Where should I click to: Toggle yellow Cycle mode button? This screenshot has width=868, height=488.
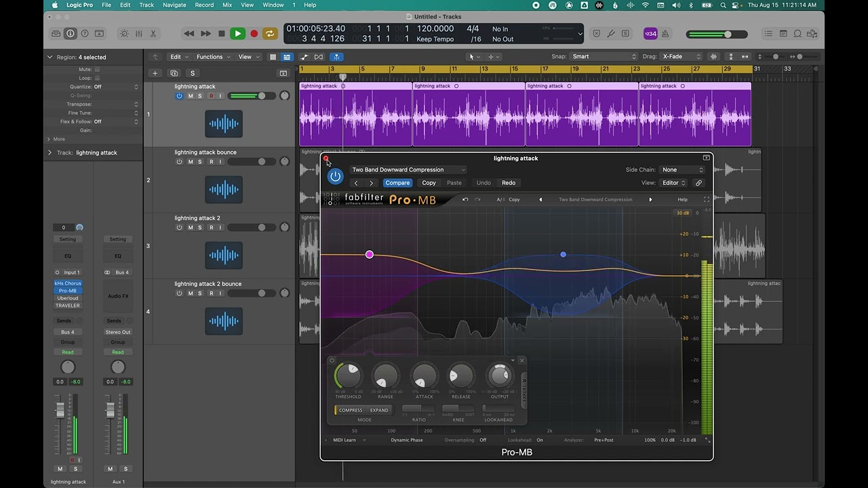270,33
